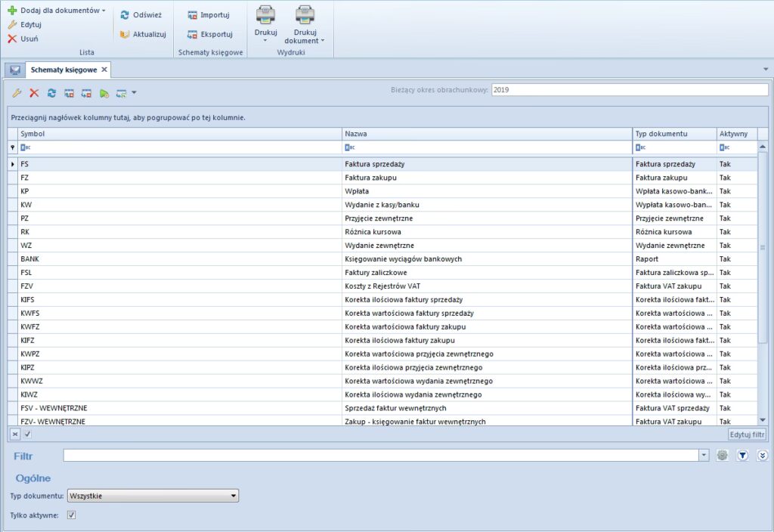Click Importuj schematy księgowe icon
Screen dimensions: 774x532
(193, 14)
